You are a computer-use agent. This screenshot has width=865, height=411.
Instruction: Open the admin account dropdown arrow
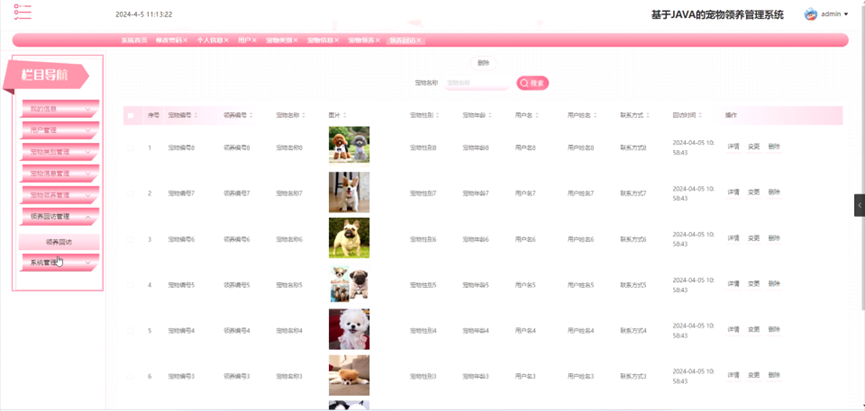click(846, 14)
